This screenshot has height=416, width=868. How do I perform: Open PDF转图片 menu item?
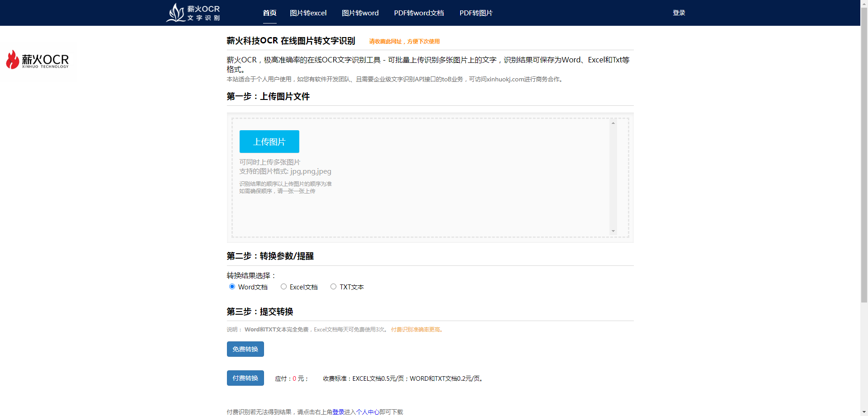coord(476,13)
